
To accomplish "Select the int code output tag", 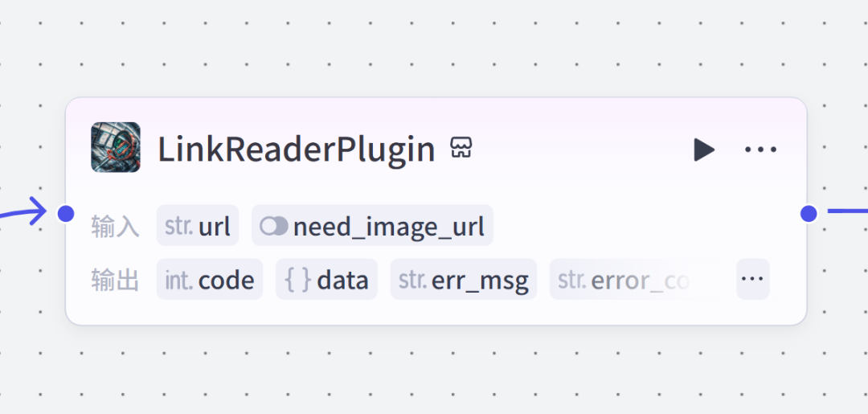I will tap(210, 279).
